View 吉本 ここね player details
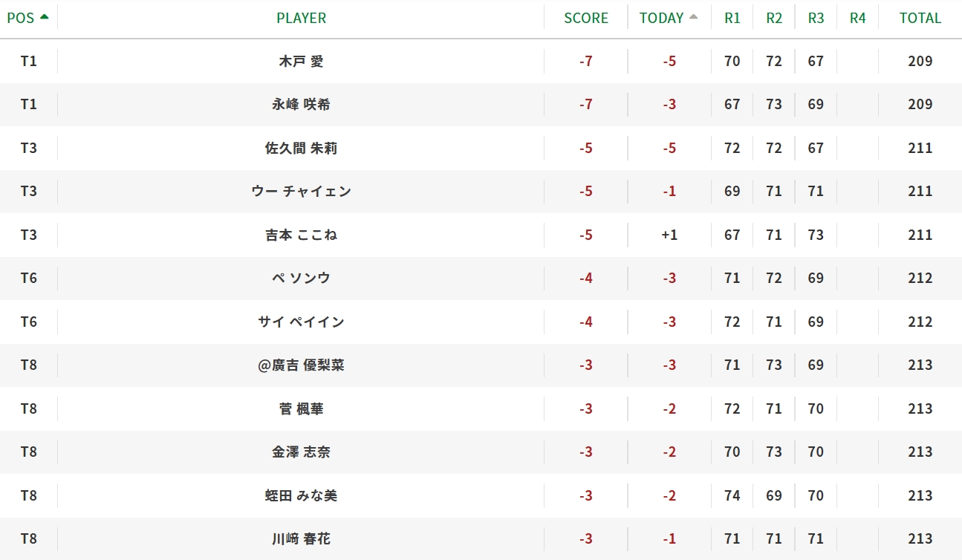The height and width of the screenshot is (560, 962). (x=301, y=235)
